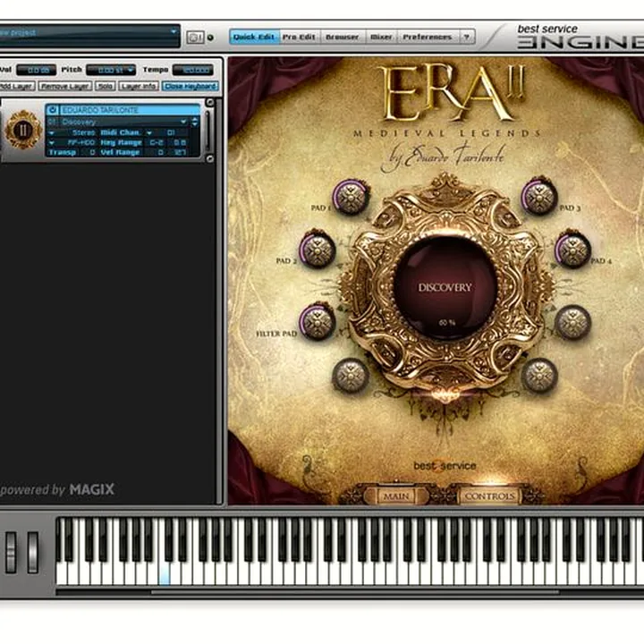Click the layer list scroll-up button
The height and width of the screenshot is (644, 644).
210,102
